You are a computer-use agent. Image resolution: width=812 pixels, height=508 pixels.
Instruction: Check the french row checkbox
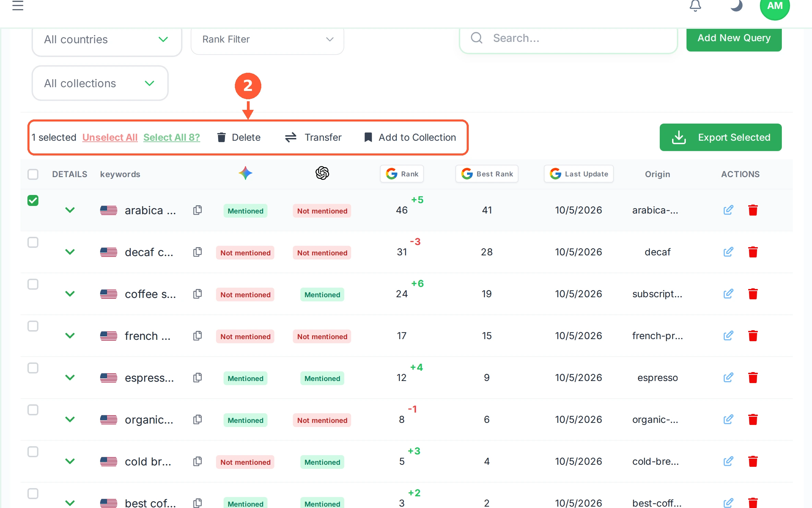33,326
